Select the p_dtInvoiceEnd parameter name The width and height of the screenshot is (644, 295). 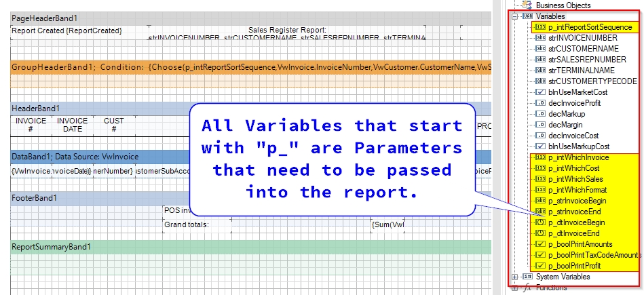click(x=574, y=233)
